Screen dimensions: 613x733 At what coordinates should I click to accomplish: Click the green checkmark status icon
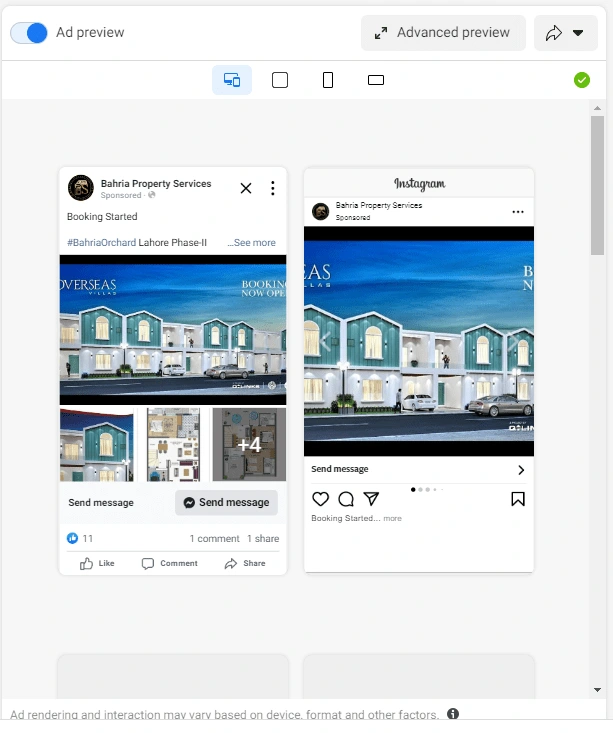click(582, 80)
